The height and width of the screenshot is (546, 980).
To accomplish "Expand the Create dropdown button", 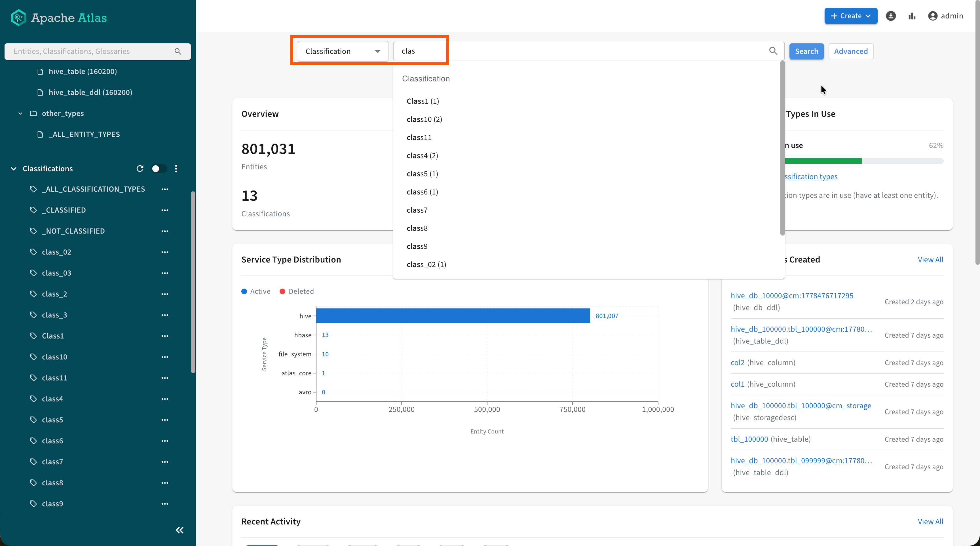I will tap(851, 16).
